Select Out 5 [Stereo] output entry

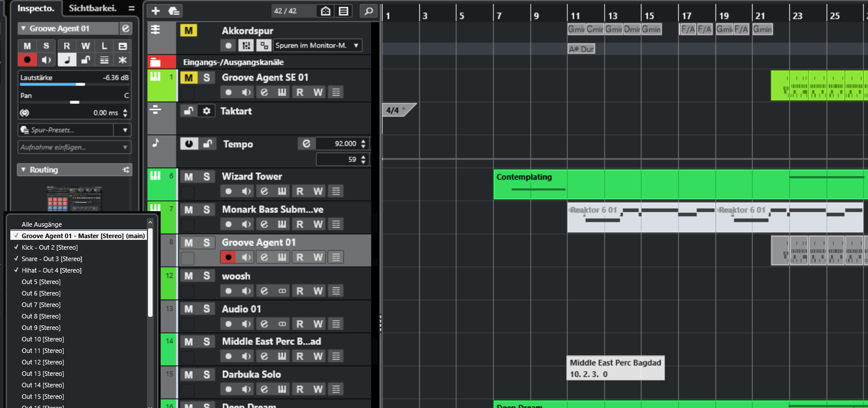click(x=41, y=282)
